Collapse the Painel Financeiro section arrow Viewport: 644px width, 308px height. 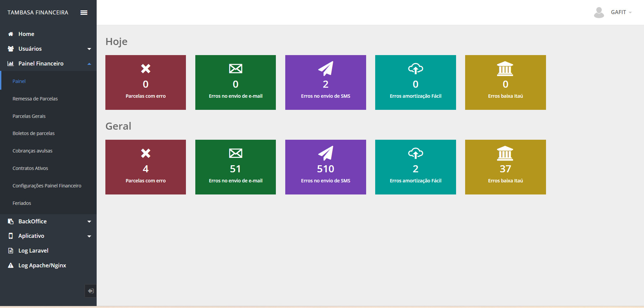89,64
